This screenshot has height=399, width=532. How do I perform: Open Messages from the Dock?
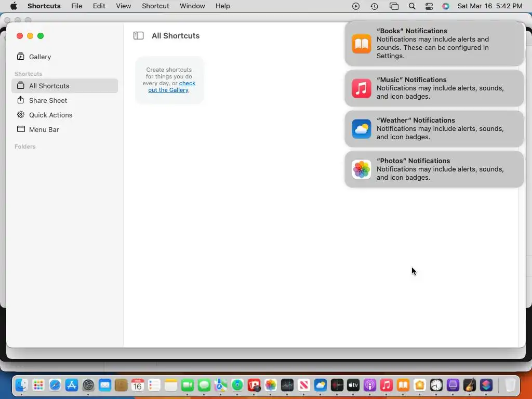point(204,385)
